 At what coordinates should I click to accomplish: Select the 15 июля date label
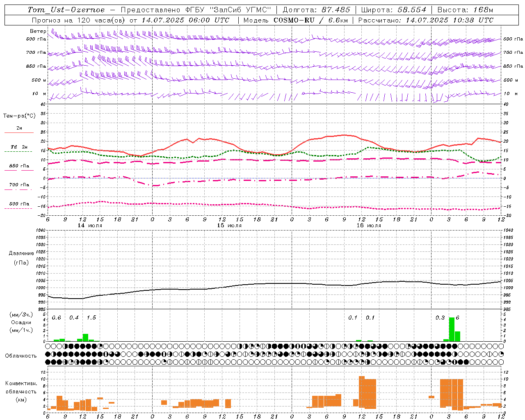pyautogui.click(x=229, y=226)
